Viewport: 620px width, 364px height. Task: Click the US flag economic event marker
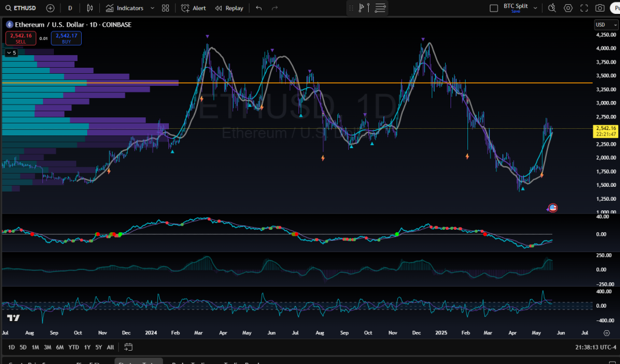tap(553, 207)
